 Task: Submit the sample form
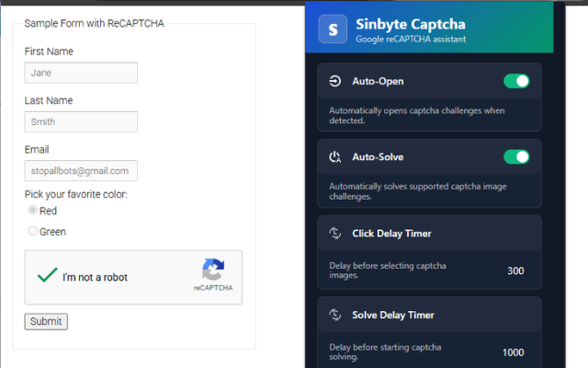click(46, 321)
